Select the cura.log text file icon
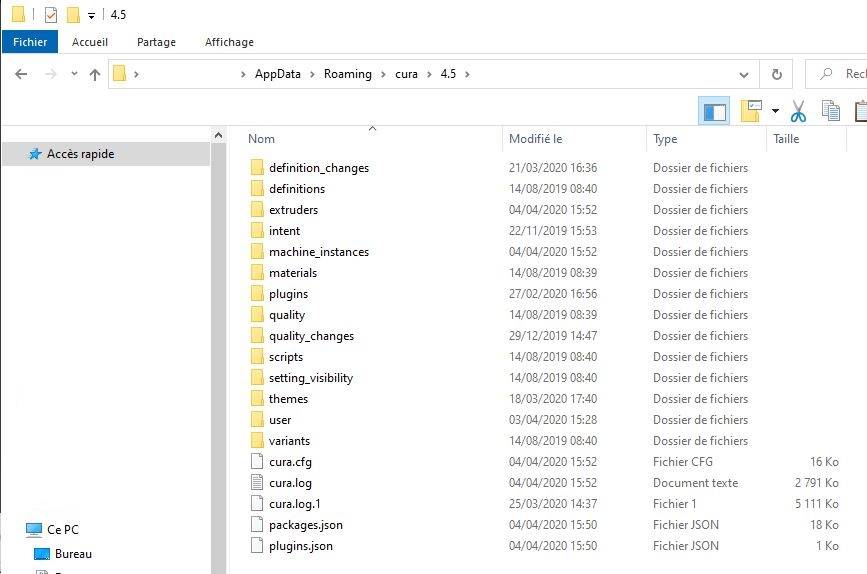Image resolution: width=867 pixels, height=574 pixels. (x=257, y=482)
